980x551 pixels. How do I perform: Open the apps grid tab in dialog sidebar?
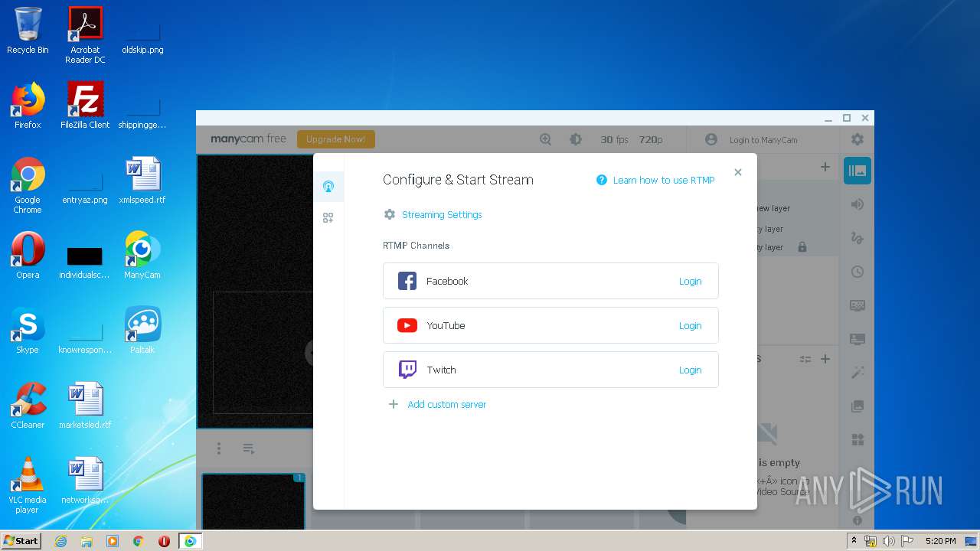point(328,218)
